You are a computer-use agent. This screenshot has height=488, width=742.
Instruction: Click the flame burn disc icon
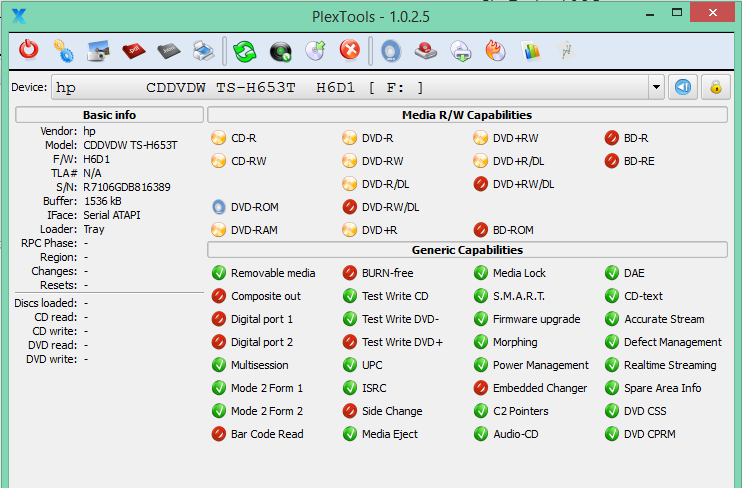(495, 51)
